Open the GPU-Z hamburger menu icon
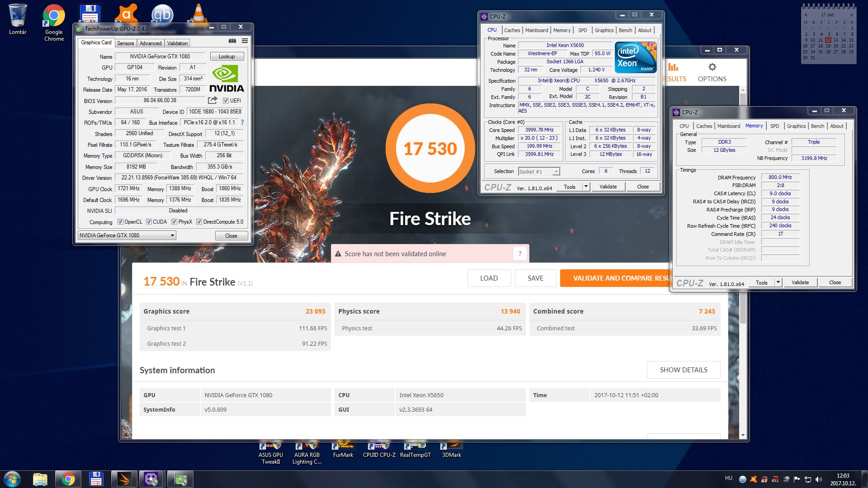This screenshot has width=868, height=488. point(245,41)
